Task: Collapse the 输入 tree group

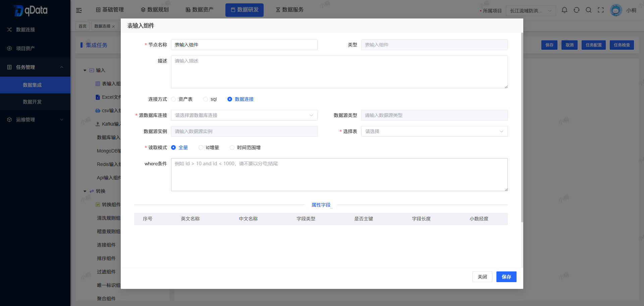Action: [85, 71]
